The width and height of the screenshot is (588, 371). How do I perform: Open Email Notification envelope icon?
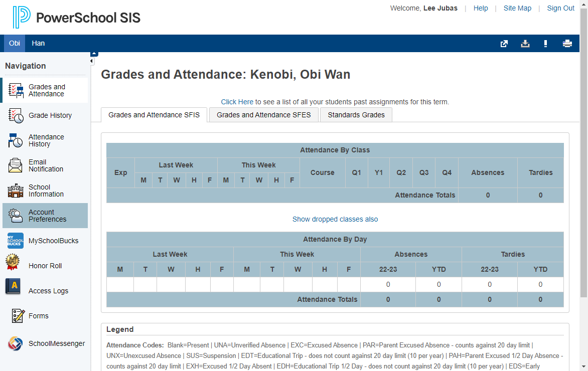coord(16,165)
